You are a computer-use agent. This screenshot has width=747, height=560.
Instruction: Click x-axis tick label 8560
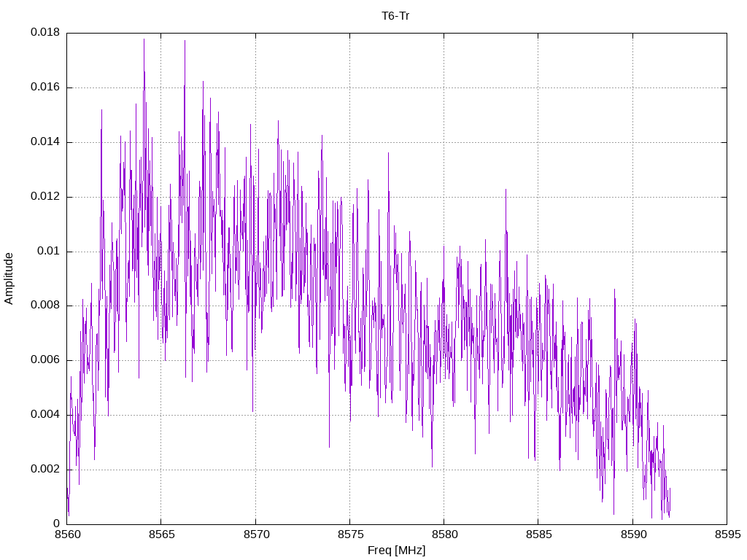[x=68, y=534]
